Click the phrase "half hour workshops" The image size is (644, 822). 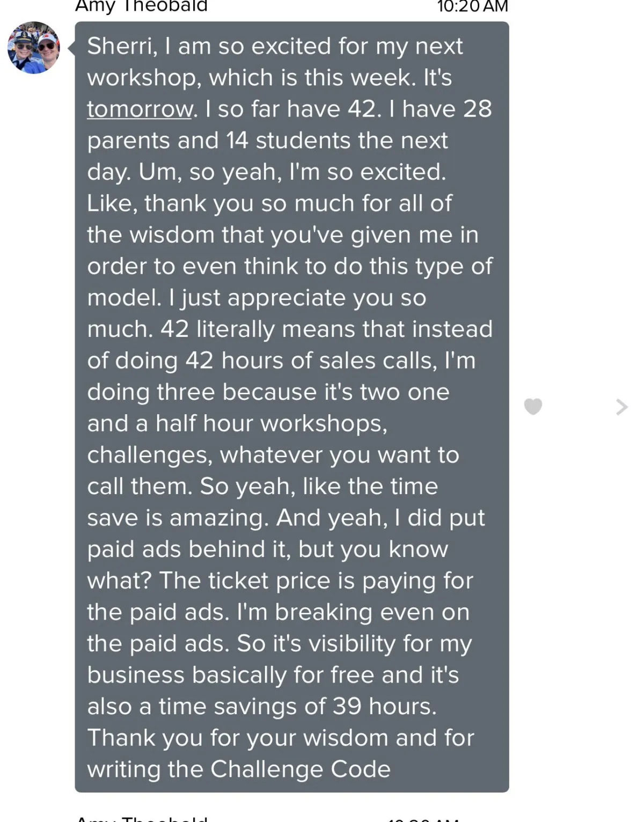pos(271,423)
